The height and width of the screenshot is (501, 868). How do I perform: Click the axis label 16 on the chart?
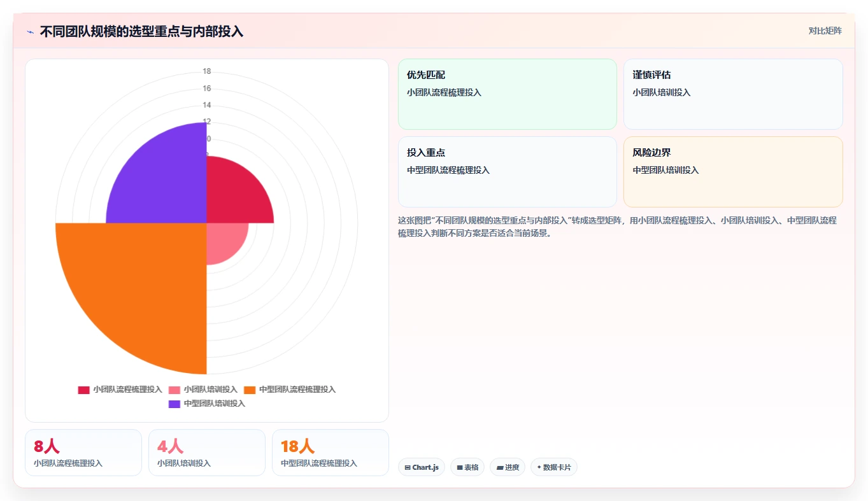[x=207, y=88]
